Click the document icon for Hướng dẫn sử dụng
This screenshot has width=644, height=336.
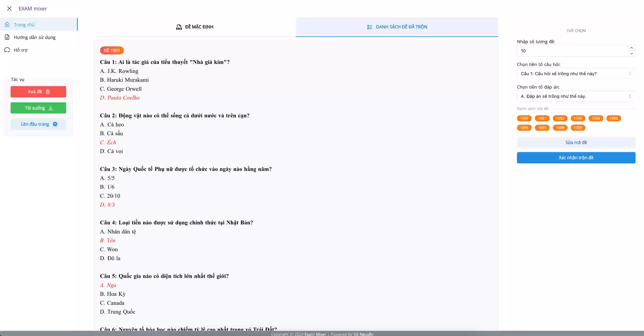7,37
